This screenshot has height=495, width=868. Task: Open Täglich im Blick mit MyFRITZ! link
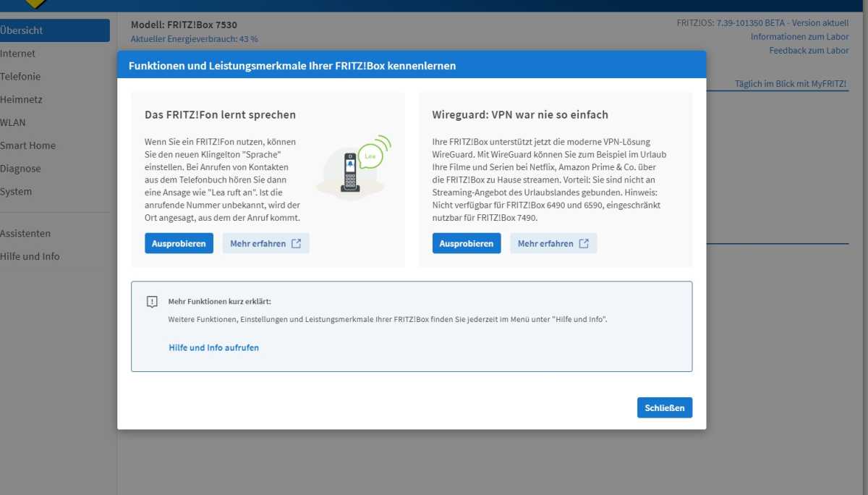coord(791,84)
